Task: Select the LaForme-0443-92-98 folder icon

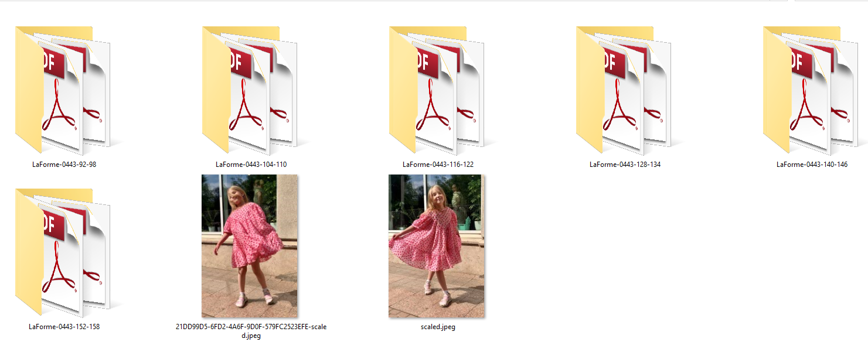Action: click(x=63, y=90)
